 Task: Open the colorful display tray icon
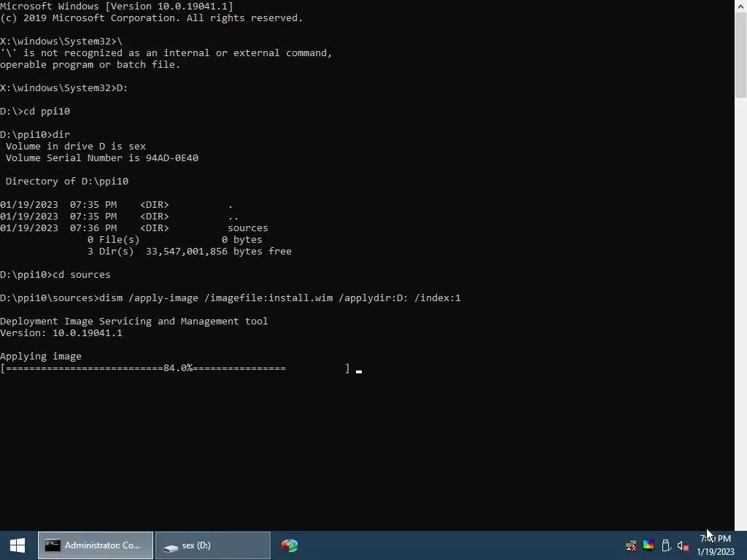click(x=649, y=545)
